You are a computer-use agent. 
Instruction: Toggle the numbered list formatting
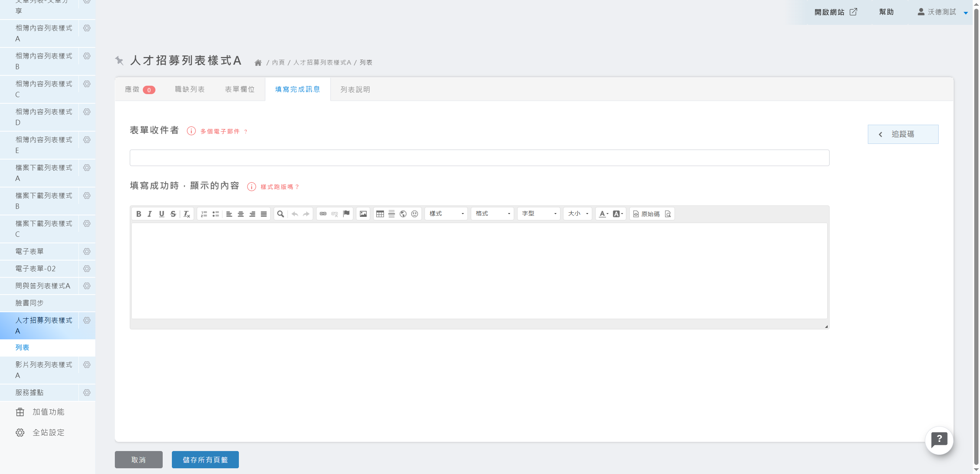pyautogui.click(x=204, y=213)
